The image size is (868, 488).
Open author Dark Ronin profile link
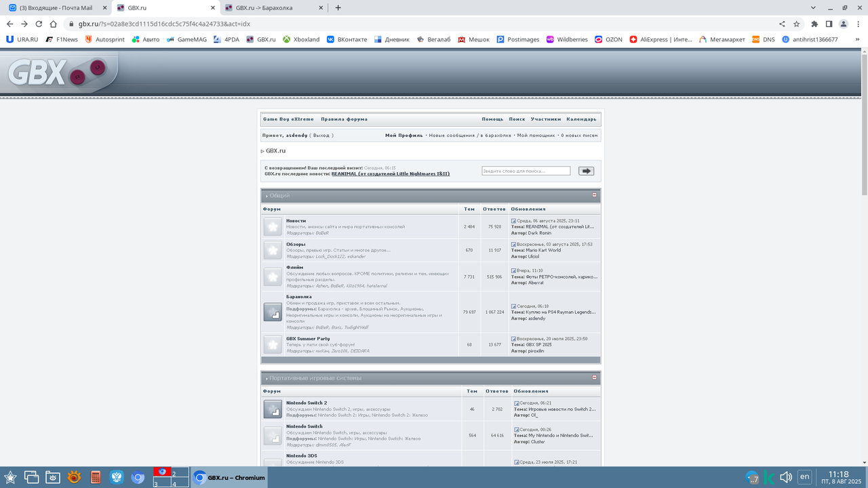(540, 233)
